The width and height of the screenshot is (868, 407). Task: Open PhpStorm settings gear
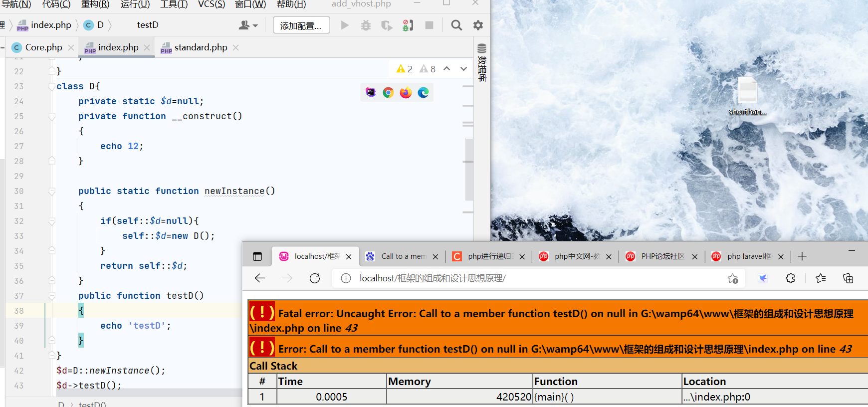pos(478,25)
